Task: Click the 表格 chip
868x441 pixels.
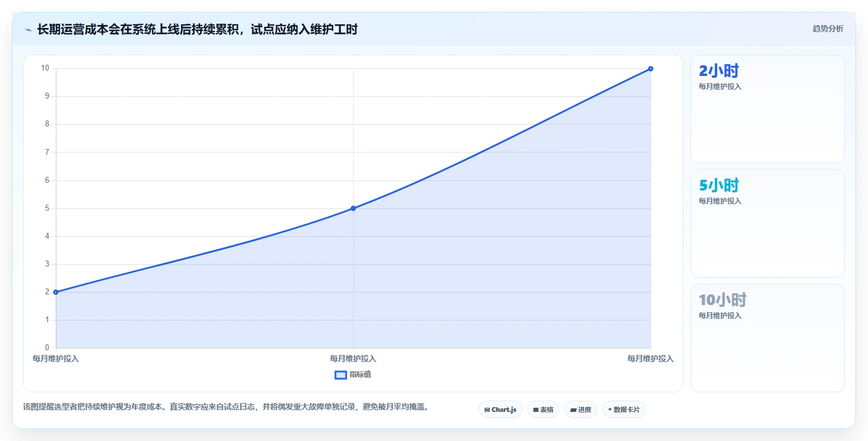Action: (x=543, y=410)
